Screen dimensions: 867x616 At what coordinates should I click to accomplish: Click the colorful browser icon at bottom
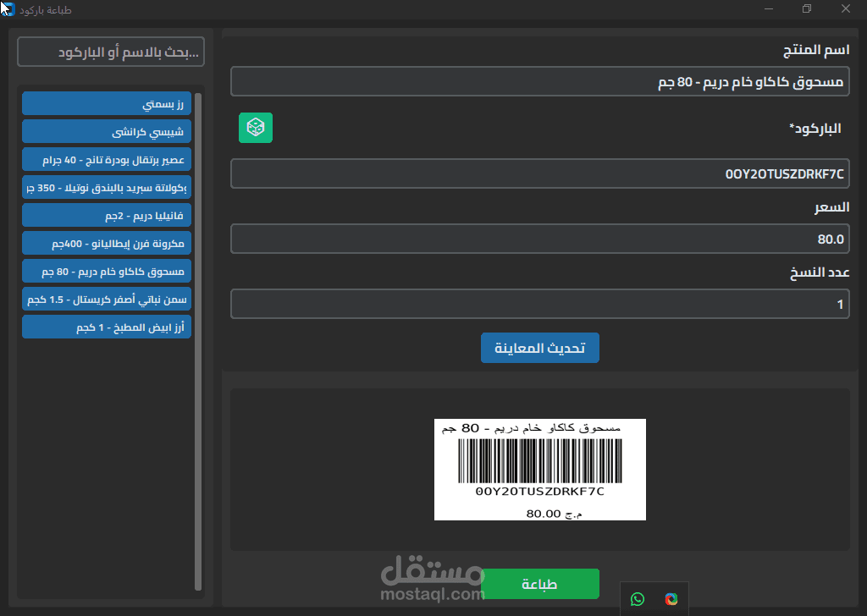click(x=671, y=599)
